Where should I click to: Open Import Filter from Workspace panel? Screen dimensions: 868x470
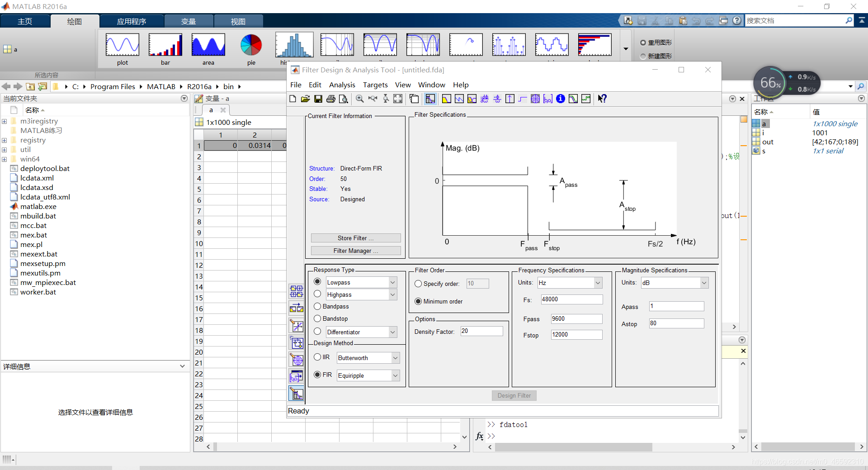[297, 376]
